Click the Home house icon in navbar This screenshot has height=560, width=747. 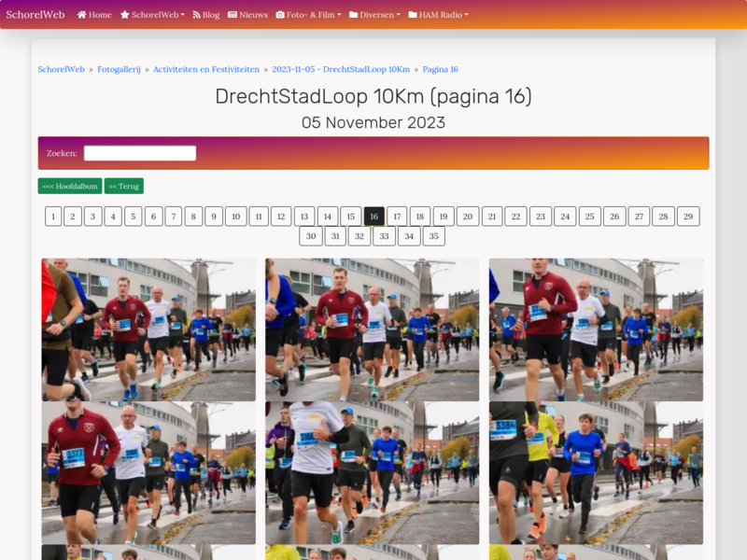click(x=81, y=15)
